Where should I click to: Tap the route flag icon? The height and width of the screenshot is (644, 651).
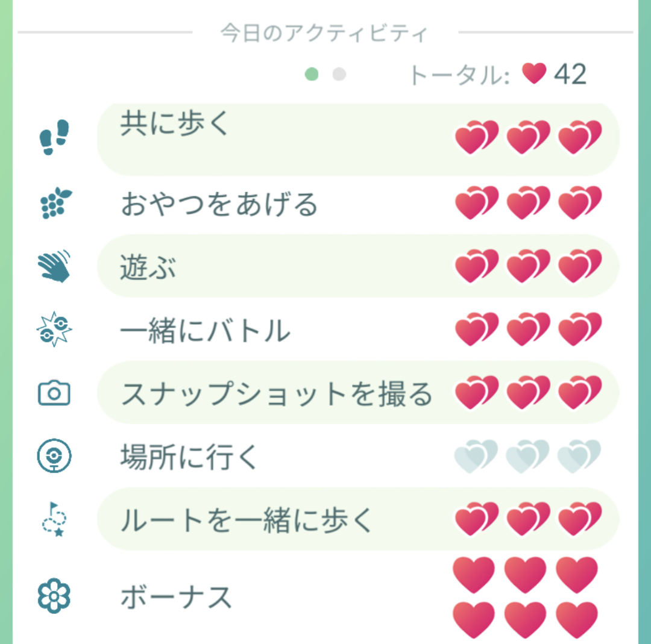coord(54,519)
